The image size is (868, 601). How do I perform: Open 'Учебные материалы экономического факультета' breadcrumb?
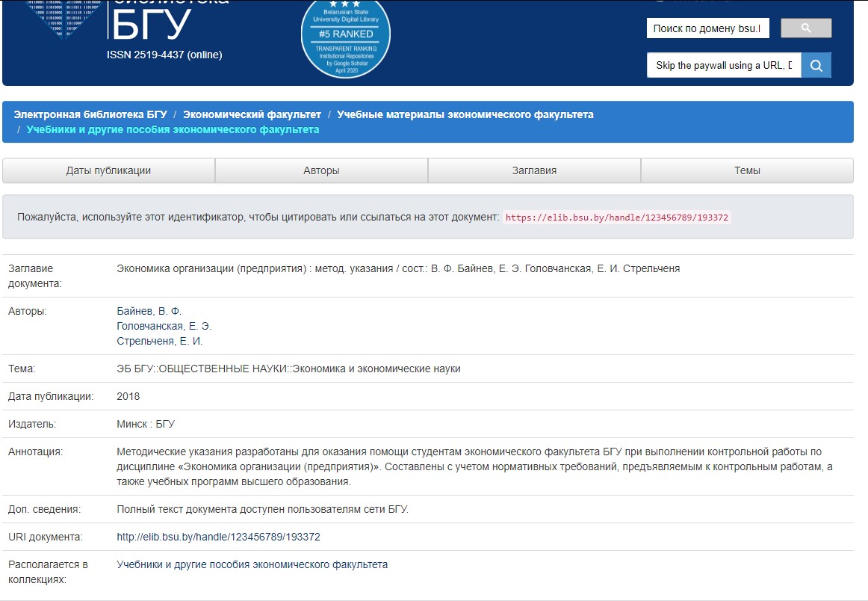[x=465, y=114]
